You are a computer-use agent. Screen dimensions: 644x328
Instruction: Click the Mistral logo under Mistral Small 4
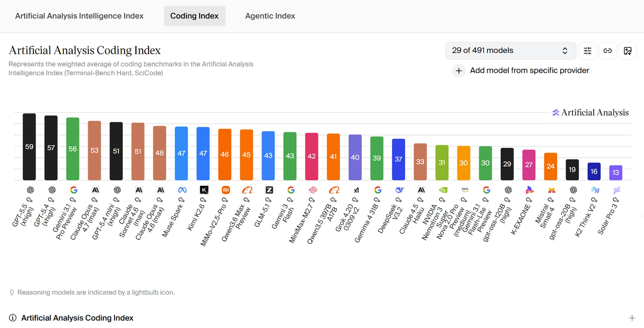coord(552,190)
